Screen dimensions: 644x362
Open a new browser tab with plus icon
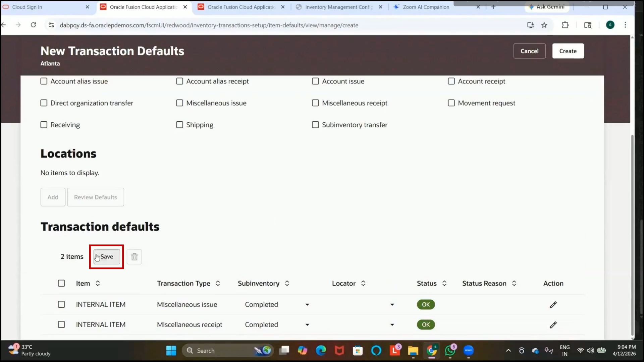(x=493, y=7)
